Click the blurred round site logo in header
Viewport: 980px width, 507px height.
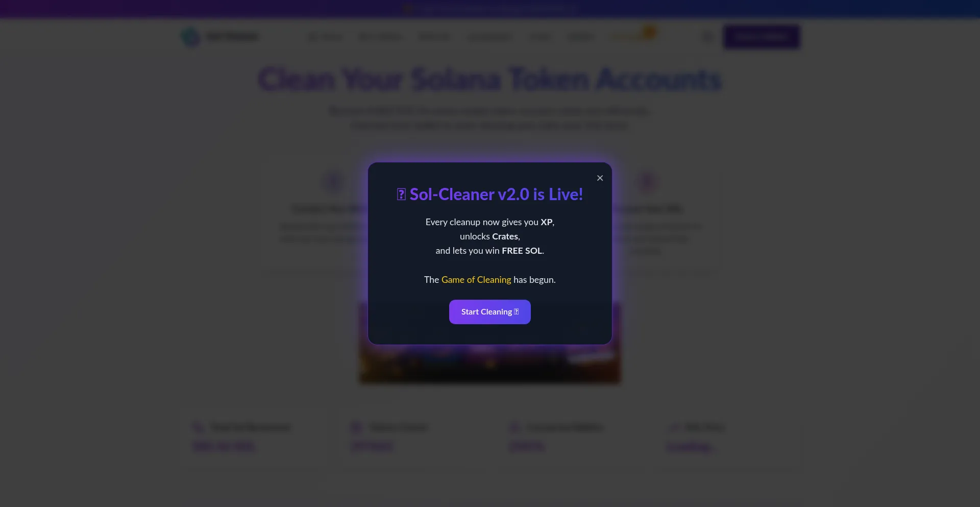coord(190,37)
